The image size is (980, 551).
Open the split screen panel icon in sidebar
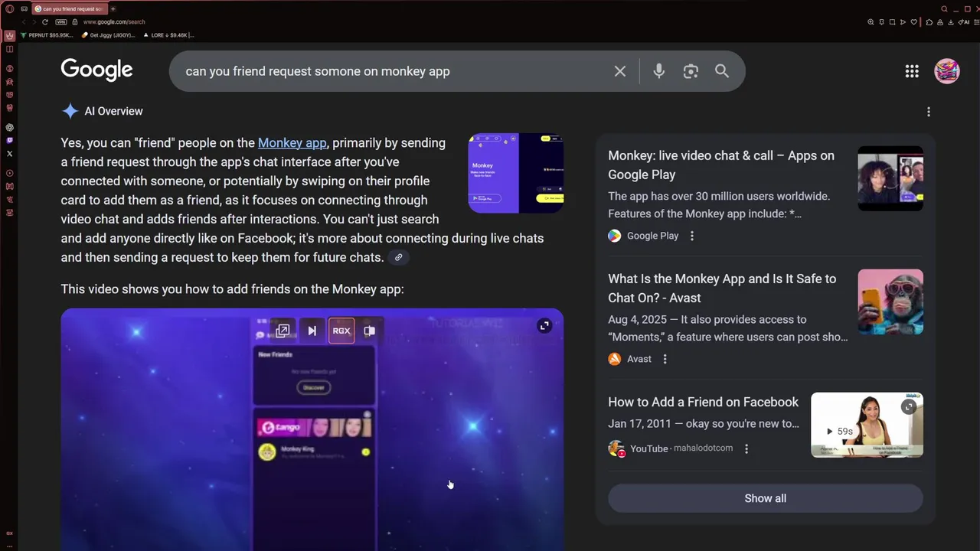pyautogui.click(x=9, y=49)
